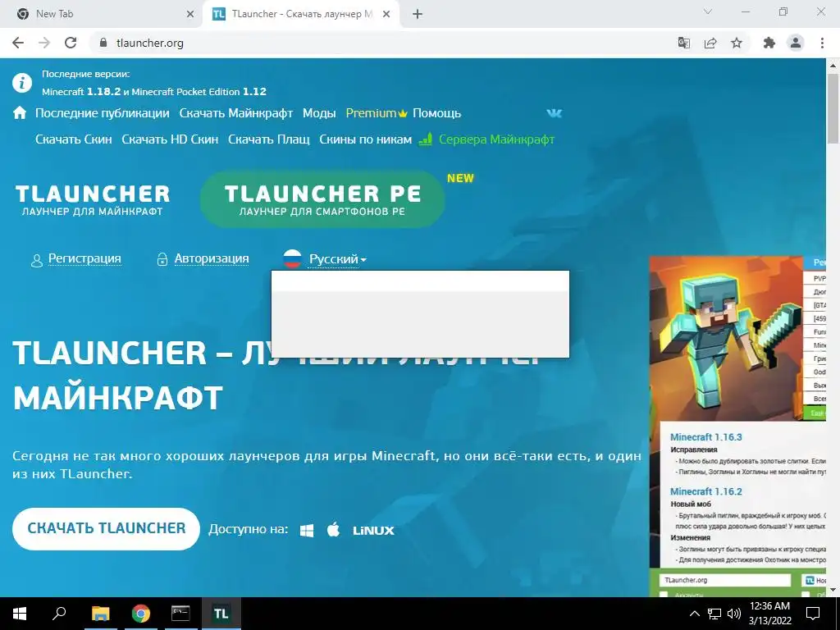Screen dimensions: 840x630
Task: Click the page vertical scrollbar thumb
Action: coord(833,109)
